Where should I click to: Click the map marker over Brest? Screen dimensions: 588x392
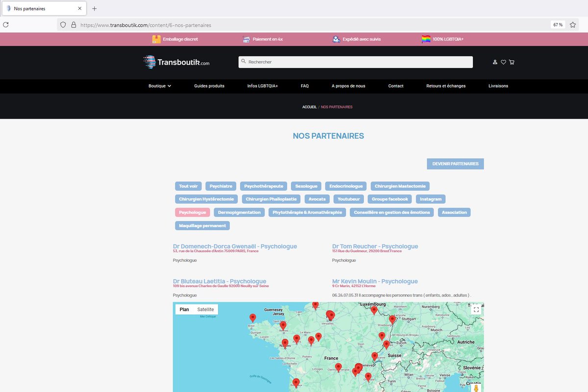(253, 318)
